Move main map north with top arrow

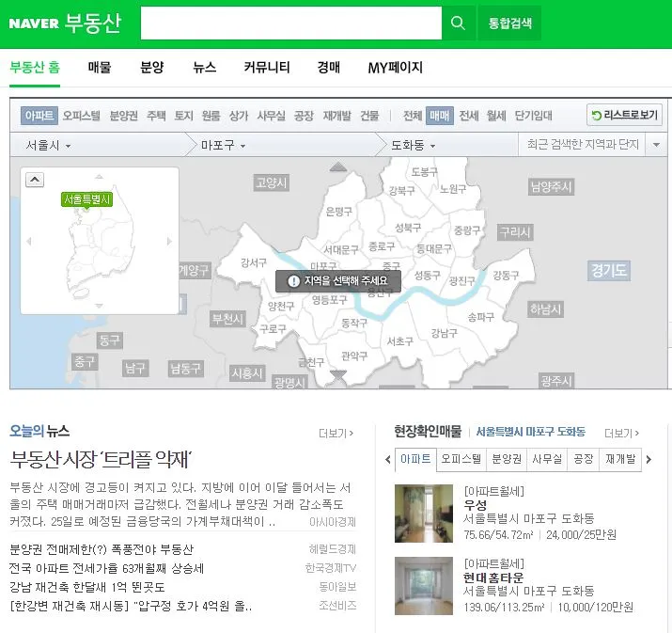338,166
